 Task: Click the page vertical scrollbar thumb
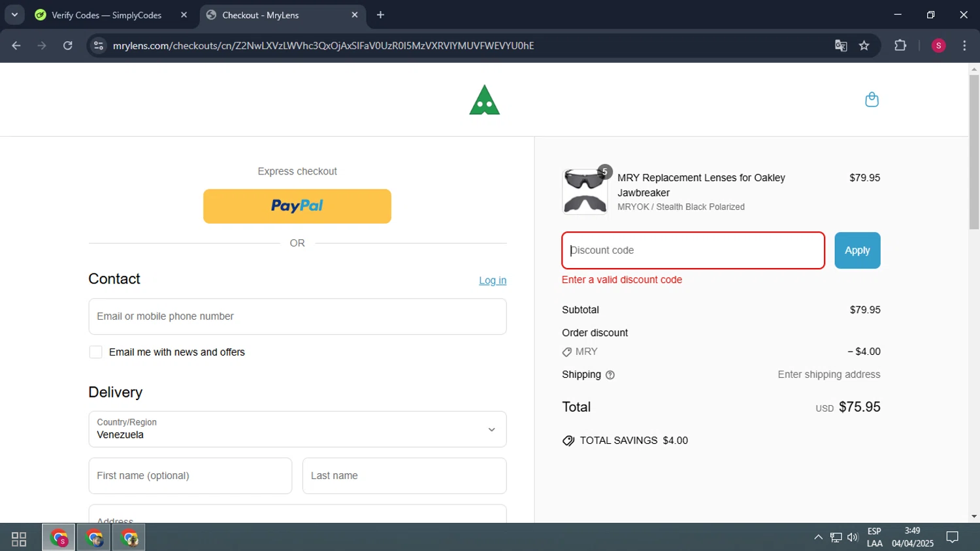pos(974,152)
